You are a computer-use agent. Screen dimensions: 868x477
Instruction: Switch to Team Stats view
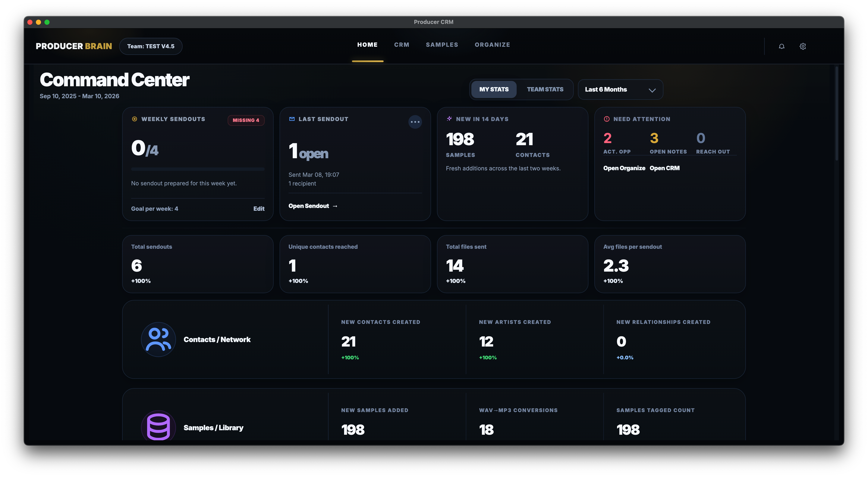pos(545,89)
